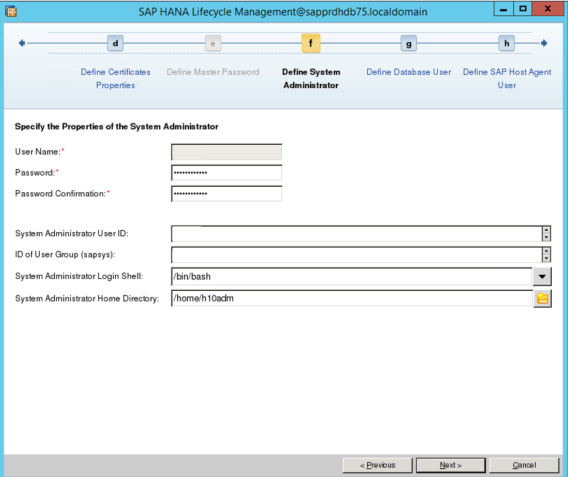Cancel the installation wizard
The image size is (568, 477).
[x=524, y=465]
